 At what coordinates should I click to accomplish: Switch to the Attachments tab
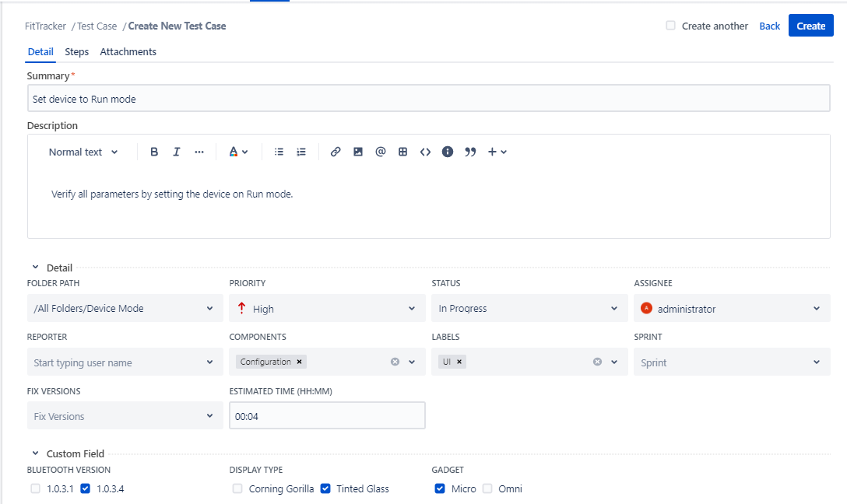click(x=128, y=52)
